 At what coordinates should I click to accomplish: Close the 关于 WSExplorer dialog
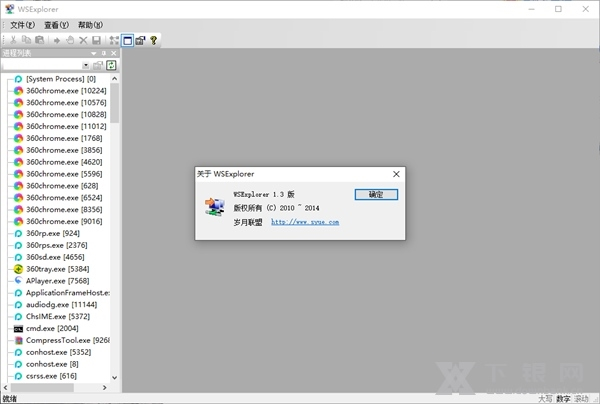[396, 174]
